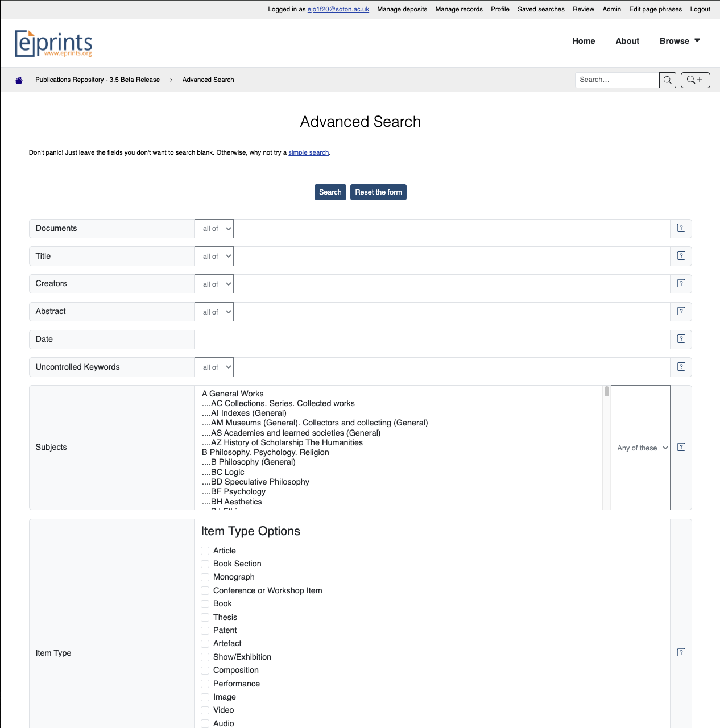
Task: Open advanced search via magnifier-plus icon
Action: 695,80
